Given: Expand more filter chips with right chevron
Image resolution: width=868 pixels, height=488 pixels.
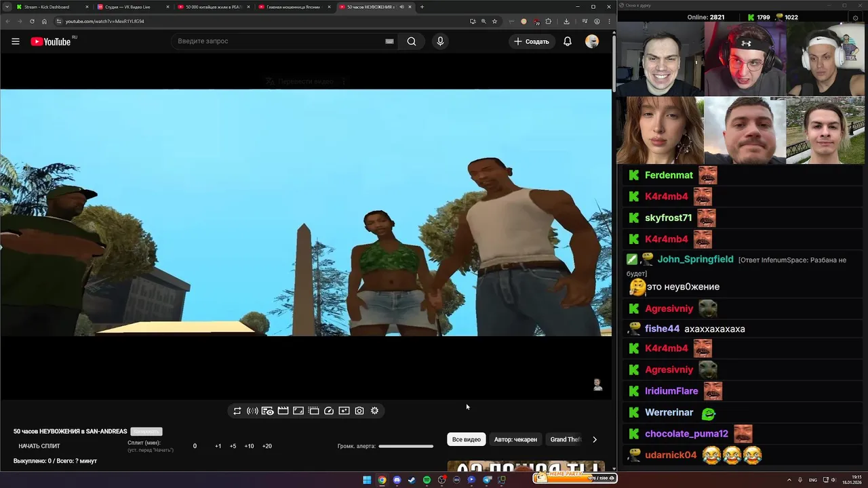Looking at the screenshot, I should 595,439.
